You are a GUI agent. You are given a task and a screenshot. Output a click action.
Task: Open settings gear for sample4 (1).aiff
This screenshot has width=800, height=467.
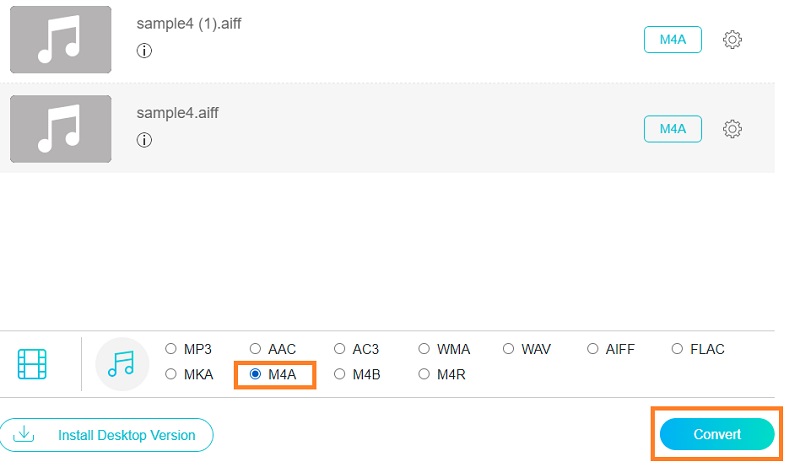(x=732, y=40)
